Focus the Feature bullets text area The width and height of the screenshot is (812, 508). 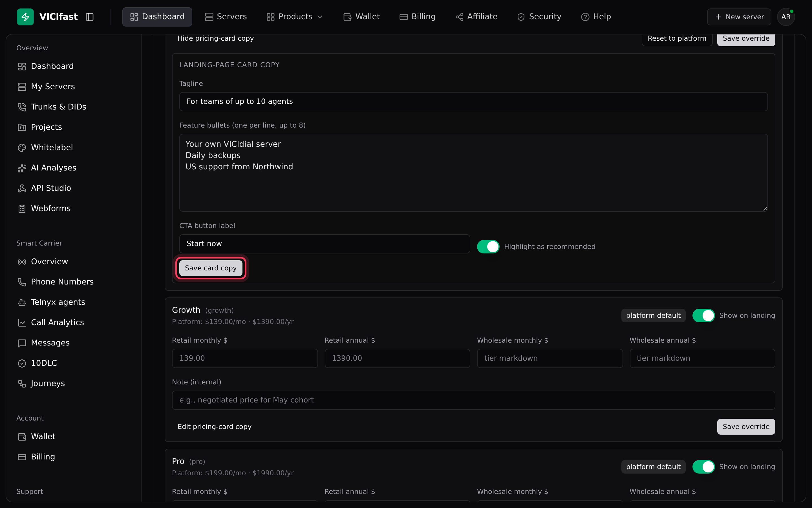click(473, 173)
